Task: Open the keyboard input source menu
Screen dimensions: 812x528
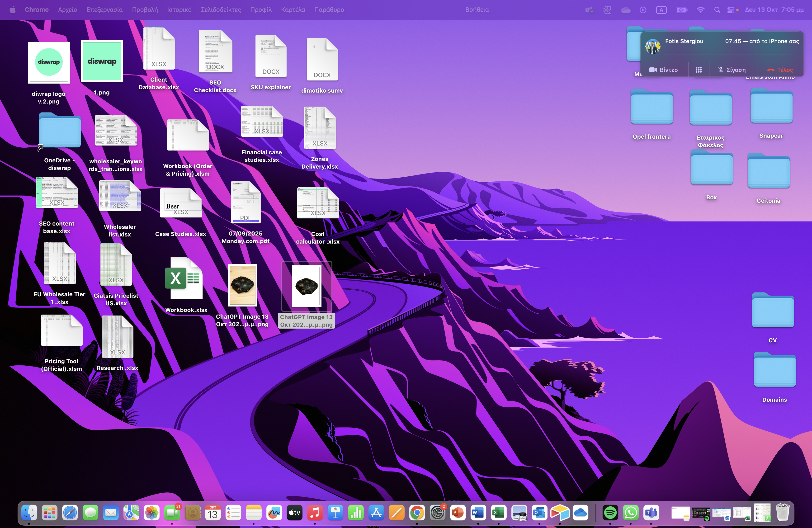Action: (661, 10)
